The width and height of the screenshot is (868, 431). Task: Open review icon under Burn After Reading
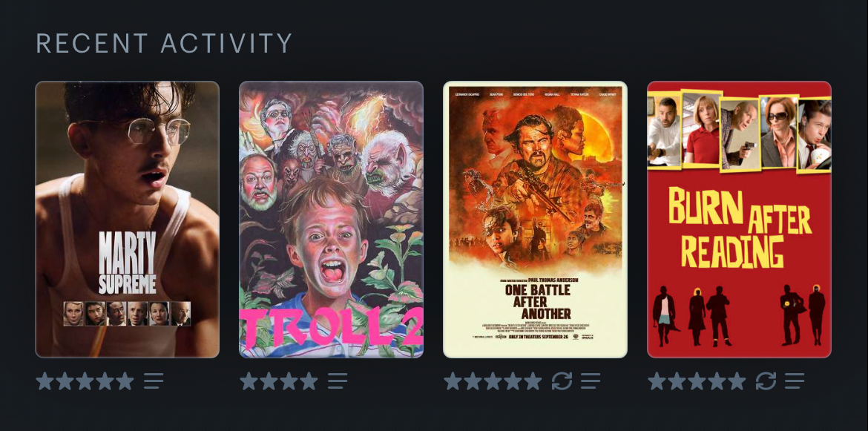click(x=795, y=381)
